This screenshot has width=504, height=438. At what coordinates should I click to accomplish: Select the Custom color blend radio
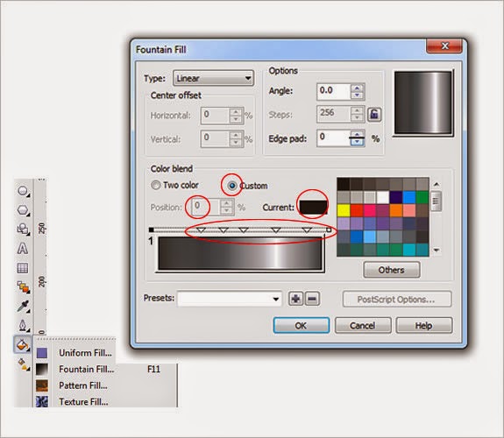[232, 186]
